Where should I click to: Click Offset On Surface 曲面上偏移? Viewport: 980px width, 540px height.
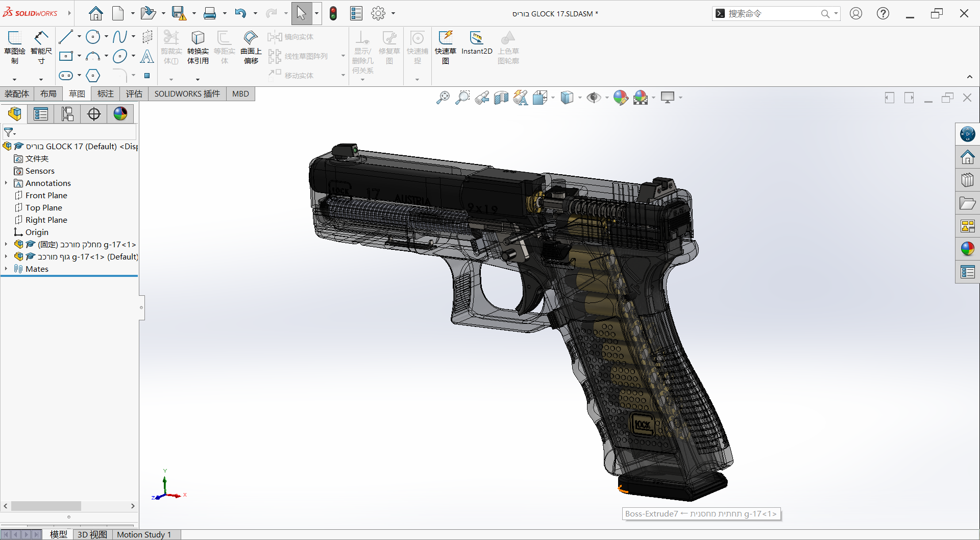tap(251, 48)
